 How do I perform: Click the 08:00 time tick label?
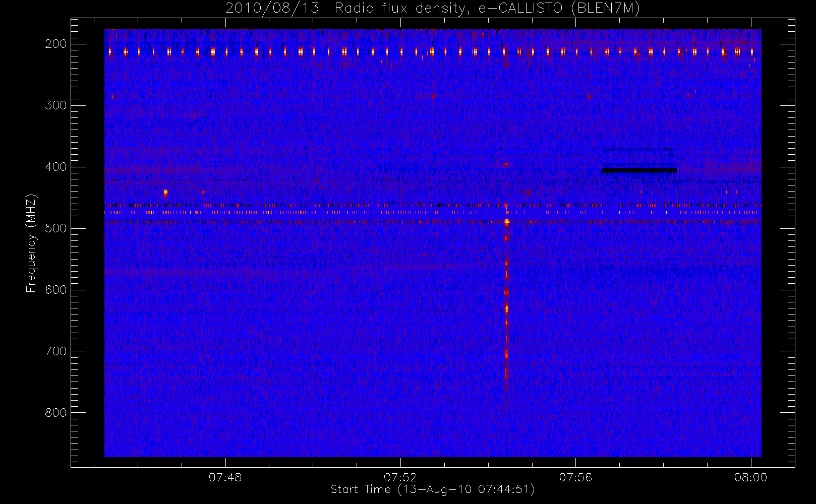click(x=750, y=477)
